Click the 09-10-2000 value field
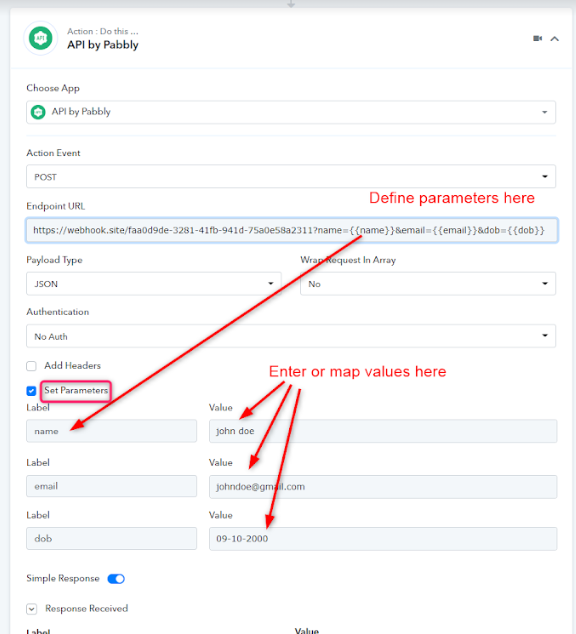This screenshot has height=634, width=576. [383, 539]
